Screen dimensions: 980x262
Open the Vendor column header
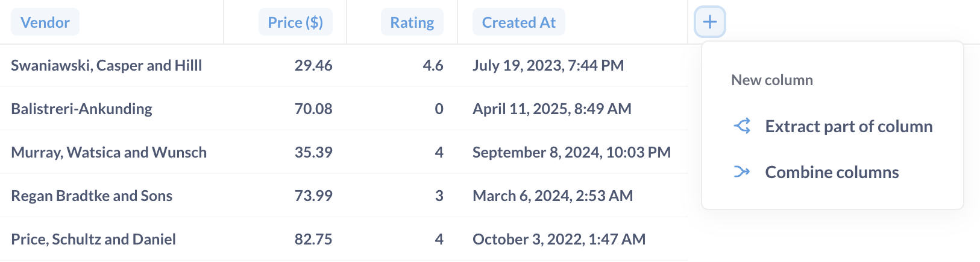(x=45, y=22)
